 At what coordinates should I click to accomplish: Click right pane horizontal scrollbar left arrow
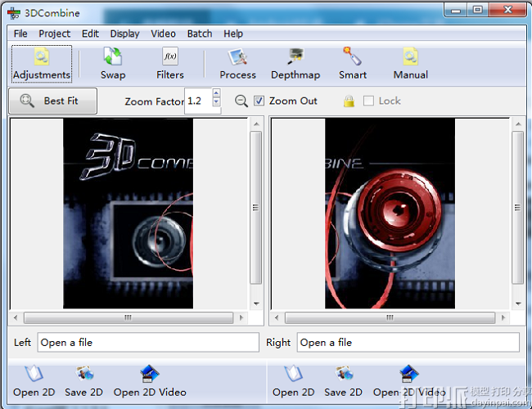277,317
